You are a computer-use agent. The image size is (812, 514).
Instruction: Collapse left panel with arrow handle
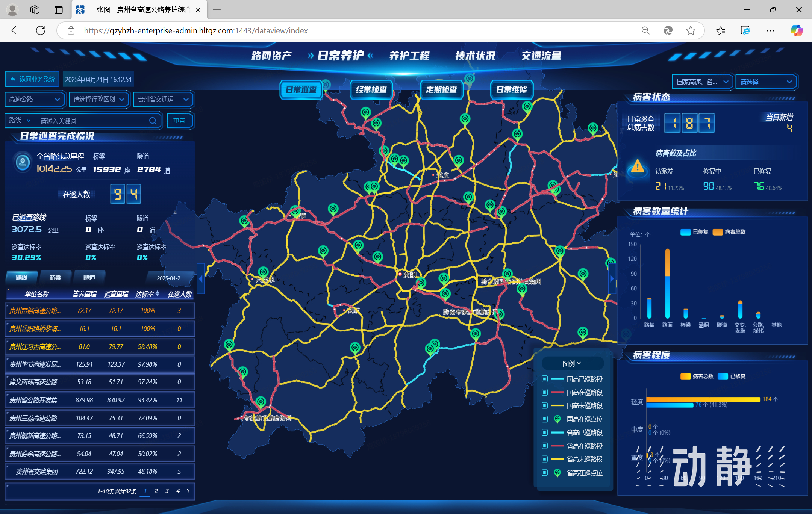coord(201,279)
